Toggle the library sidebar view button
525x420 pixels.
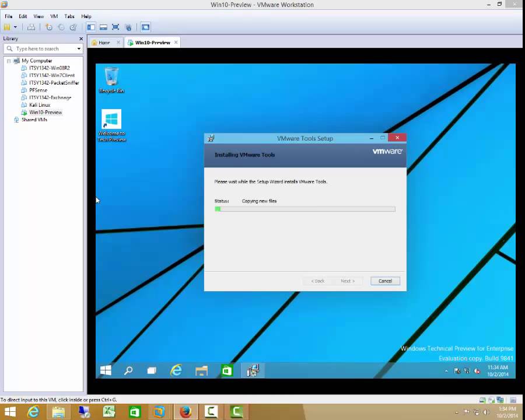pos(91,27)
